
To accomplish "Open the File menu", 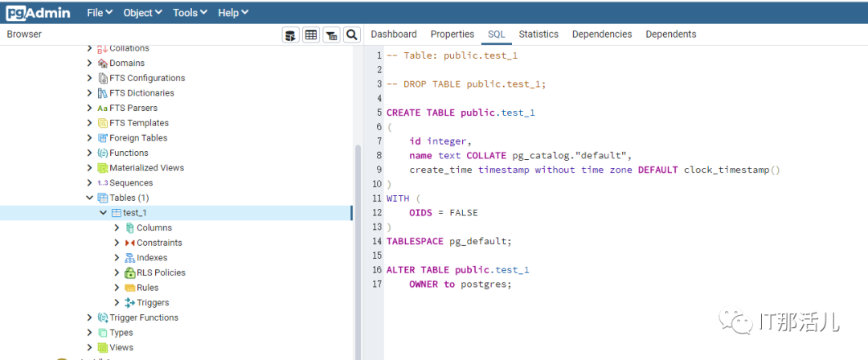I will 99,13.
